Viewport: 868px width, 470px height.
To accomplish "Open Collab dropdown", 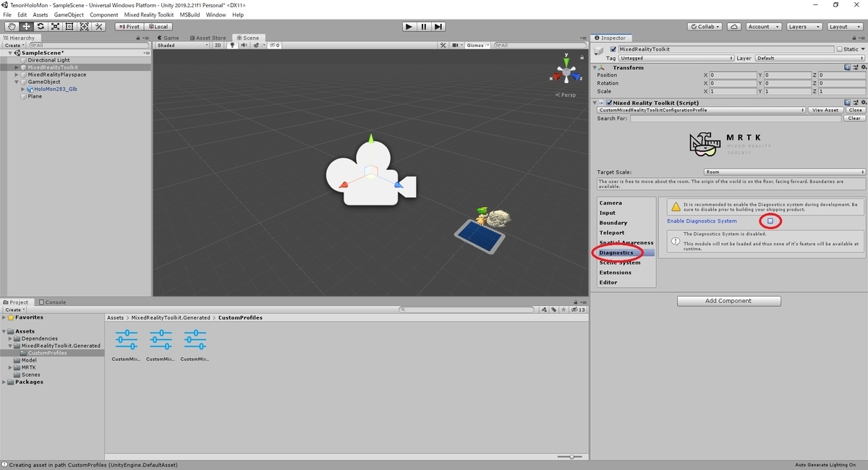I will pyautogui.click(x=705, y=27).
